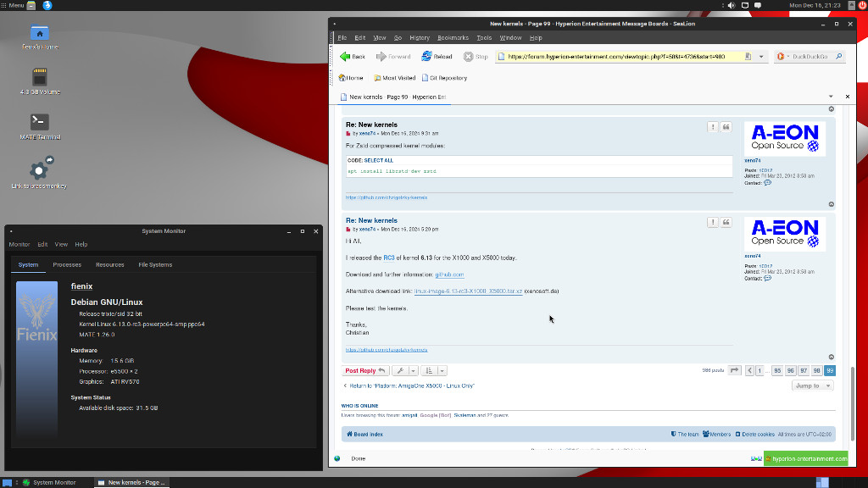Open the volume control in the top panel
Image resolution: width=868 pixels, height=488 pixels.
[x=732, y=6]
